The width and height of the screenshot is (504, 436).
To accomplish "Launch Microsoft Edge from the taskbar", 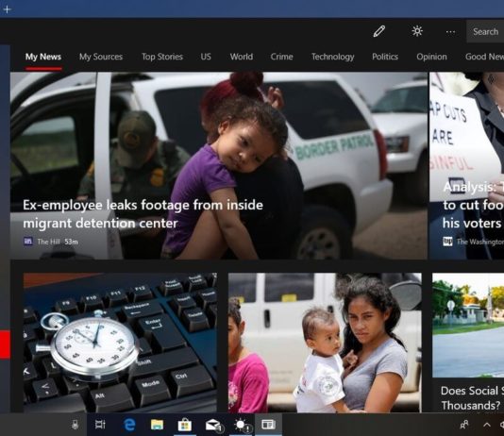I will pyautogui.click(x=129, y=425).
